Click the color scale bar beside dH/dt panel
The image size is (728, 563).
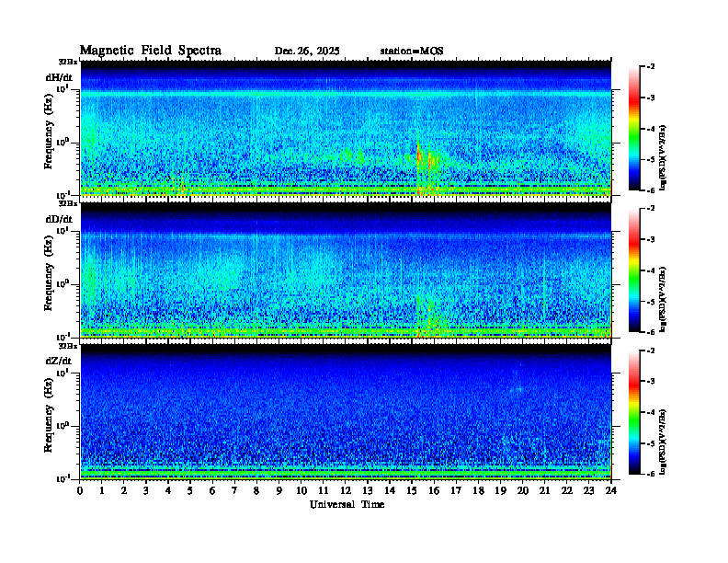point(634,129)
